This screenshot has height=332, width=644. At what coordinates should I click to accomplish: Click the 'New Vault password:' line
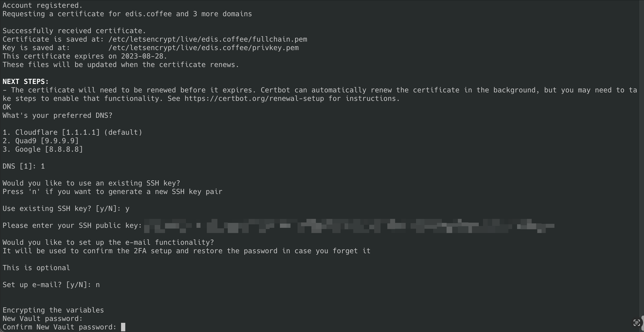pos(43,319)
